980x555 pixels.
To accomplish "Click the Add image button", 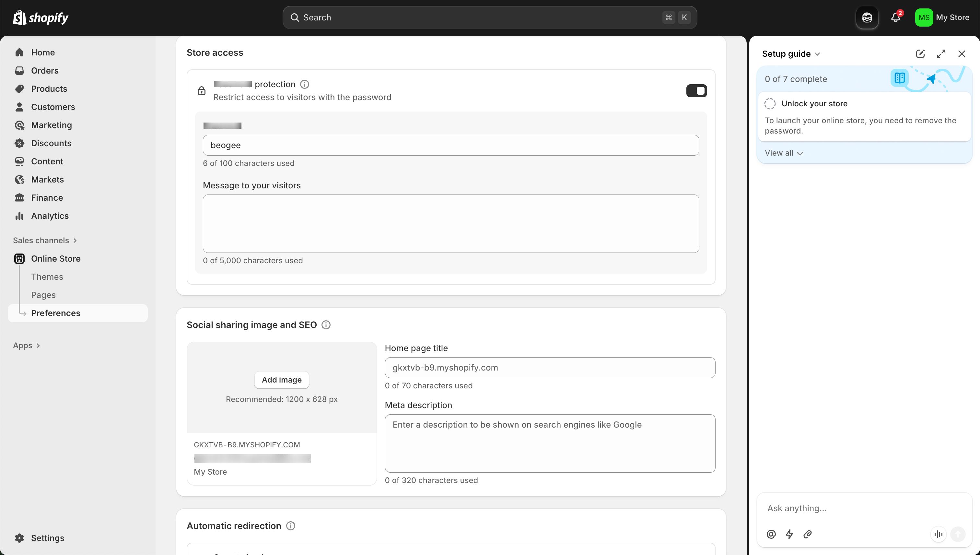I will (281, 380).
